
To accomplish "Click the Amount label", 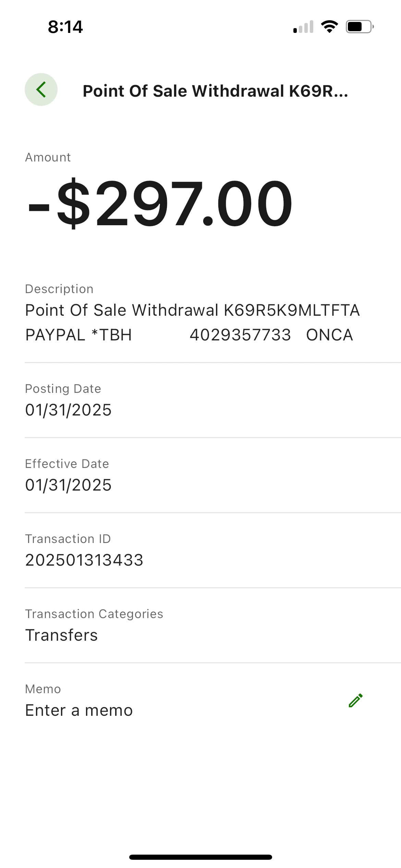I will [x=48, y=157].
